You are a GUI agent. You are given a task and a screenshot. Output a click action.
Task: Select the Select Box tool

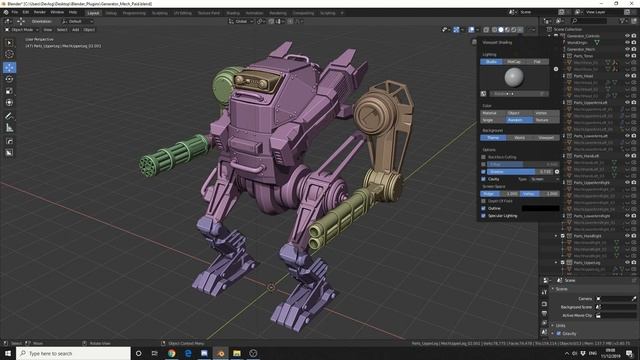click(x=9, y=43)
